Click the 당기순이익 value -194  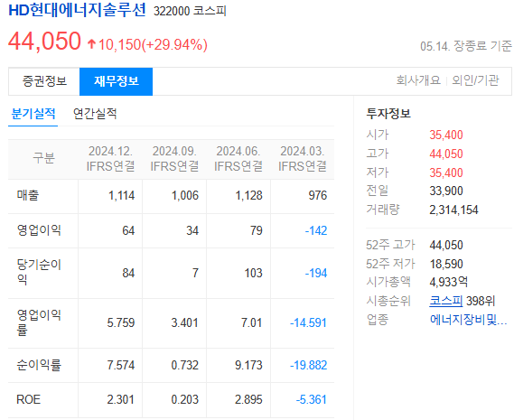click(x=316, y=273)
